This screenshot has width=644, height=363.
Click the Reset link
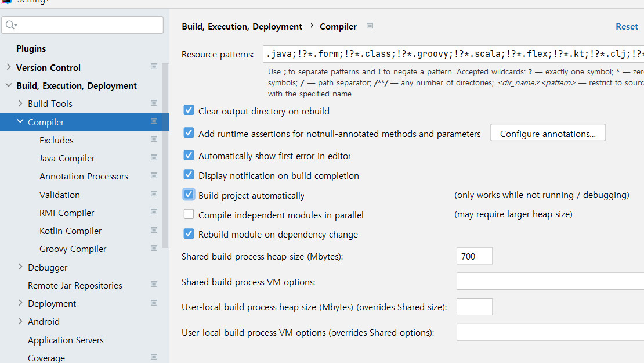pos(627,26)
